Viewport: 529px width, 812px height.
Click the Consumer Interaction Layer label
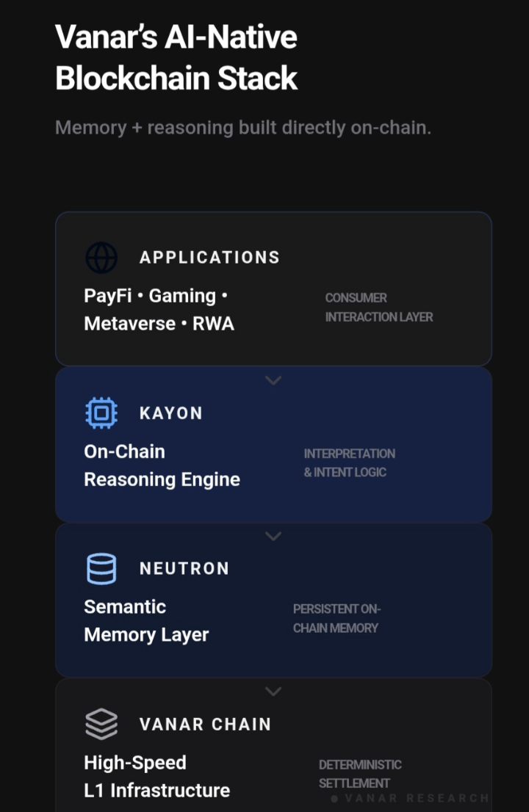click(378, 308)
